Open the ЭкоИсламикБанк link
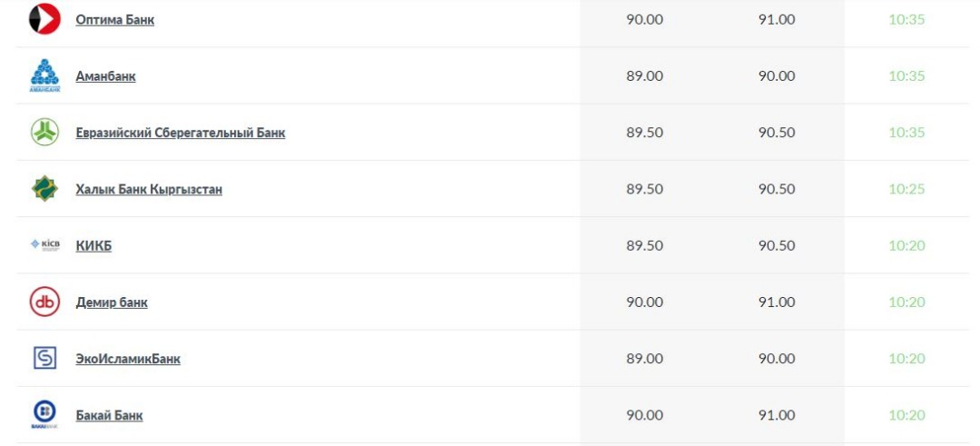 point(128,359)
